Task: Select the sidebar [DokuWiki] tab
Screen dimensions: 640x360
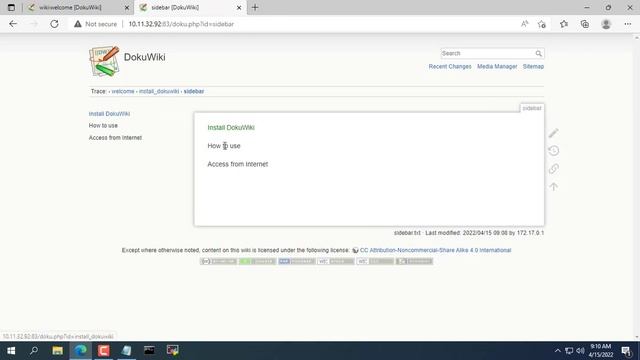Action: point(175,7)
